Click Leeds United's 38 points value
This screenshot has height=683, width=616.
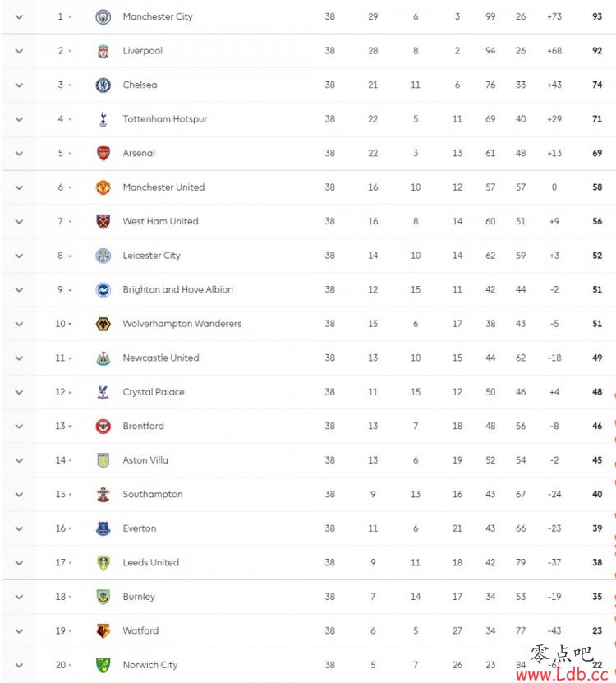pos(597,562)
